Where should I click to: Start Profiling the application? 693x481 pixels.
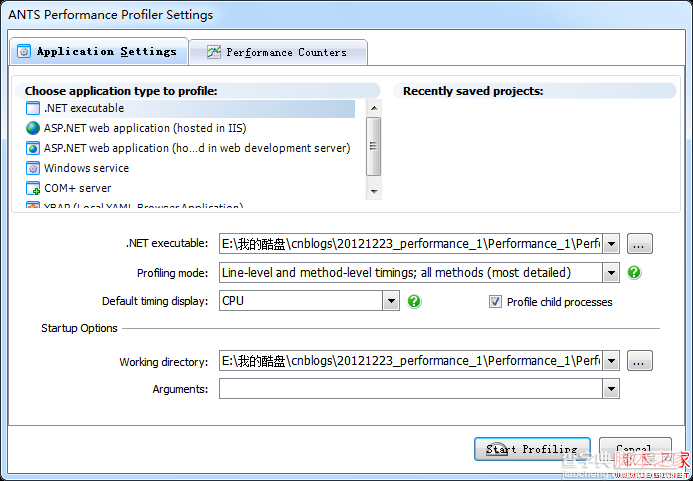[x=532, y=449]
